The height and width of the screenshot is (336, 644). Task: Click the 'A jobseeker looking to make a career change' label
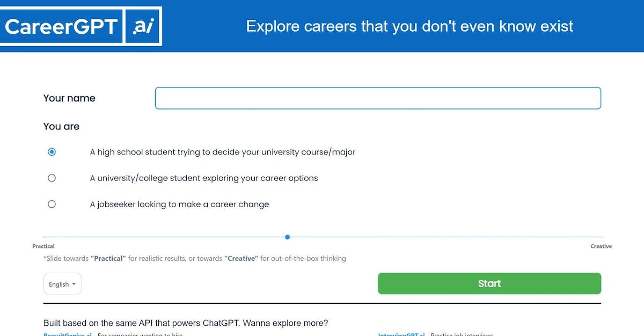tap(179, 204)
